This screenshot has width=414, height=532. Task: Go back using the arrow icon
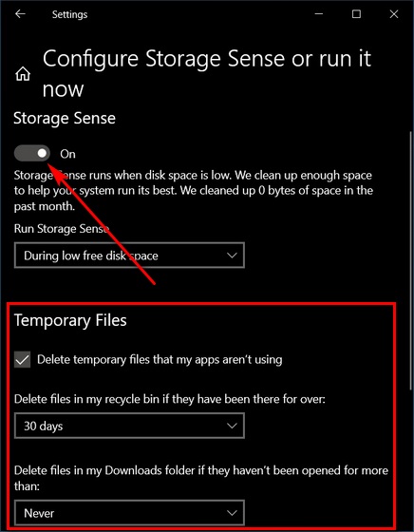pos(20,14)
